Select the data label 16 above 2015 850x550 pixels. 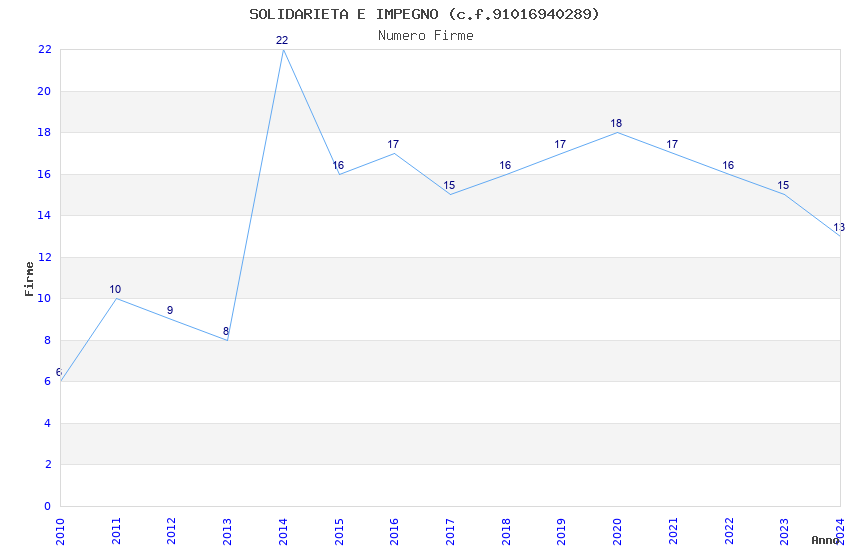point(338,165)
